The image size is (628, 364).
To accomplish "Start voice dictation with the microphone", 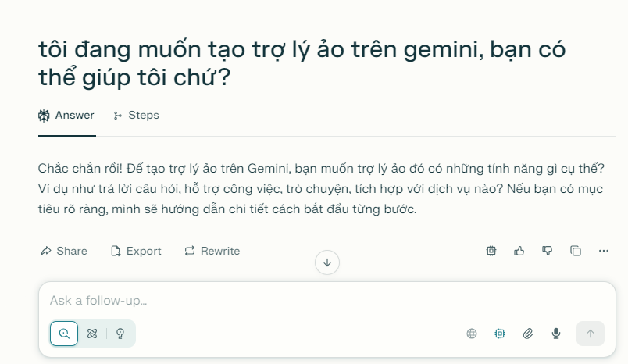I will [x=556, y=334].
